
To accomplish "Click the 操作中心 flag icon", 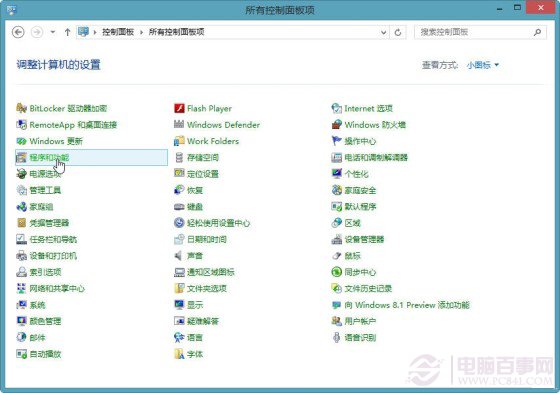I will (337, 141).
